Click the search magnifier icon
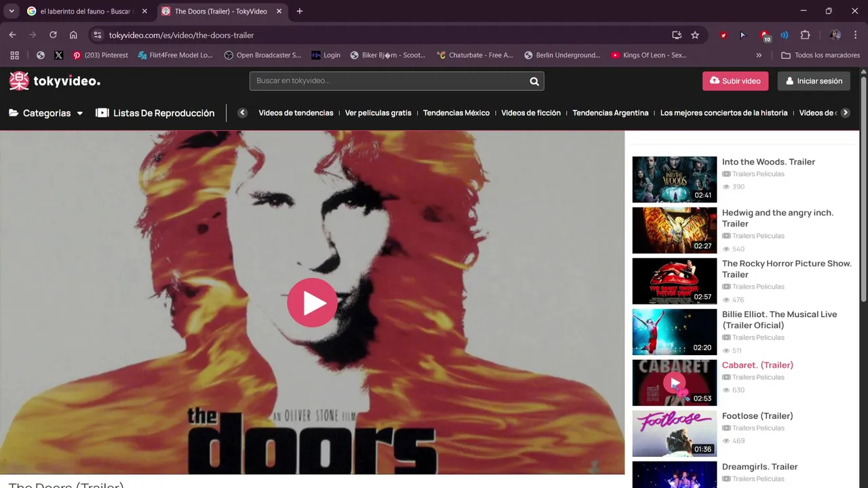868x488 pixels. 534,81
